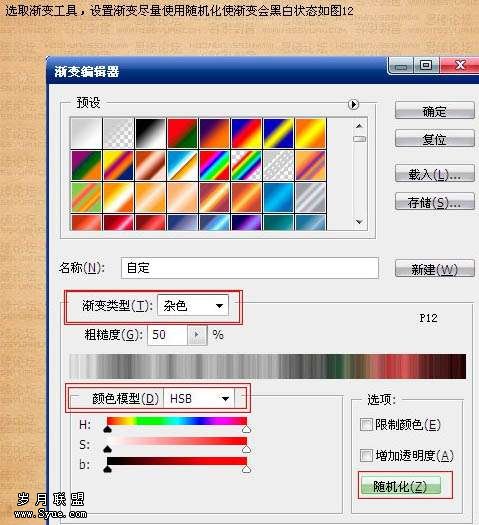Click the 存储(S) button
The height and width of the screenshot is (525, 479).
pyautogui.click(x=434, y=202)
